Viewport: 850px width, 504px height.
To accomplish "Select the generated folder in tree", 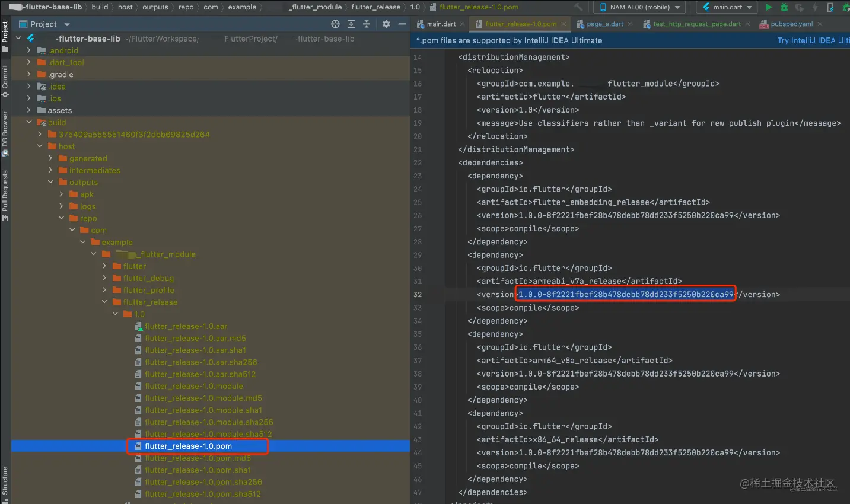I will [x=88, y=158].
